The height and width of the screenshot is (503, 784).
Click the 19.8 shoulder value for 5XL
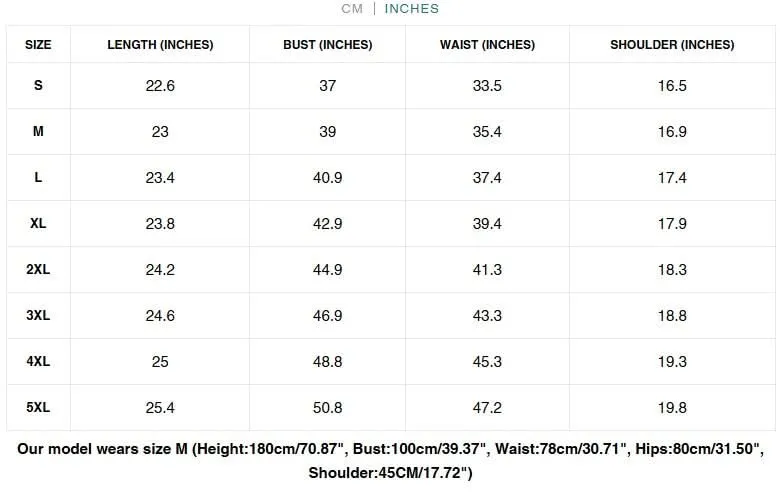[672, 408]
